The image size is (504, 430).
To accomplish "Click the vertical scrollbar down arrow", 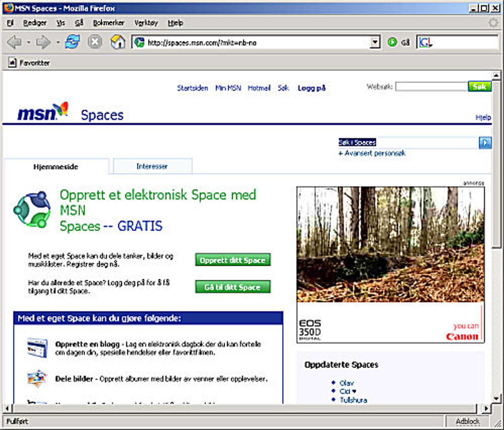I will tap(496, 398).
